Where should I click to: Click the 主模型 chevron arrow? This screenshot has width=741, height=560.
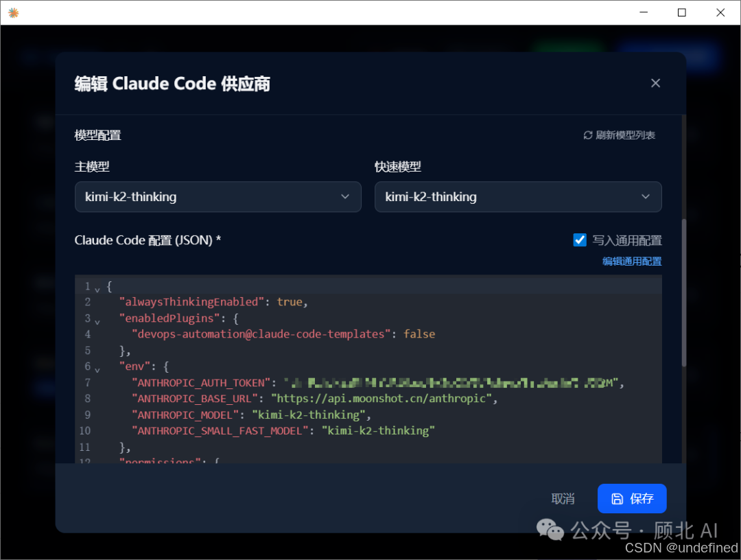345,196
